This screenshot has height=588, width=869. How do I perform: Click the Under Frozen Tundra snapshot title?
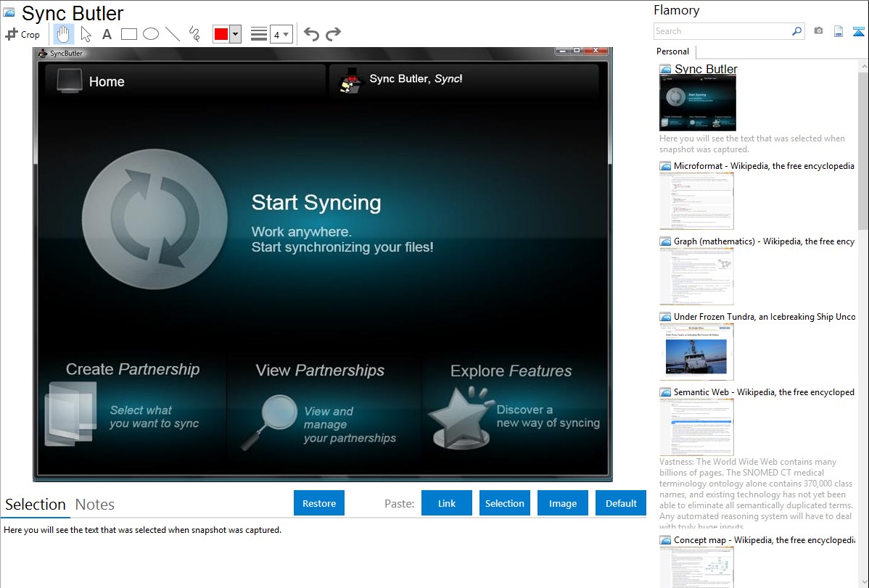(765, 316)
